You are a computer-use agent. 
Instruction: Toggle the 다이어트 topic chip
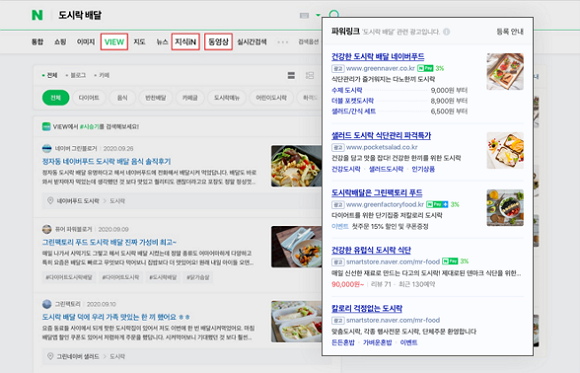(89, 98)
